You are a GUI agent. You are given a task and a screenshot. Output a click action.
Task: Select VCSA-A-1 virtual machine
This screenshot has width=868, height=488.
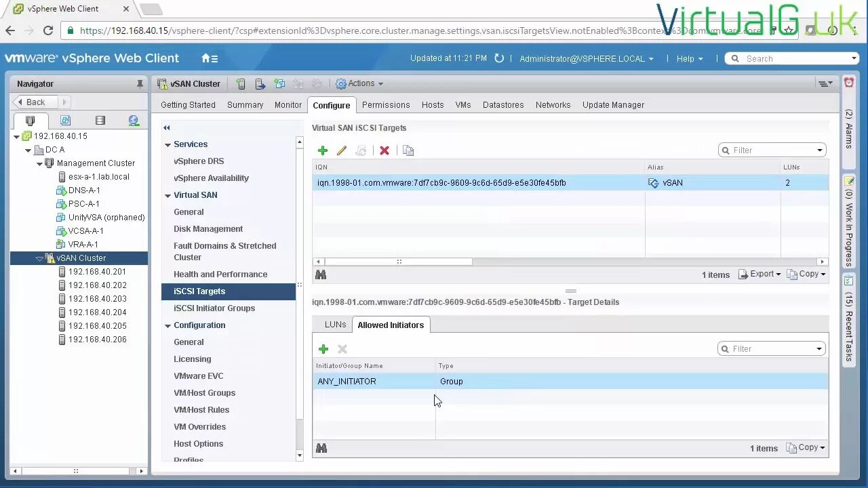click(x=85, y=231)
